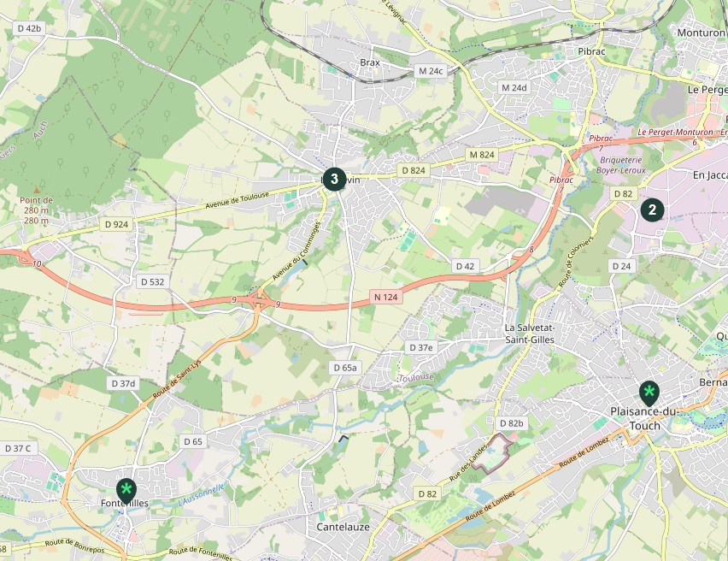Click the Monturon place label
Screen dimensions: 728x561
click(701, 32)
